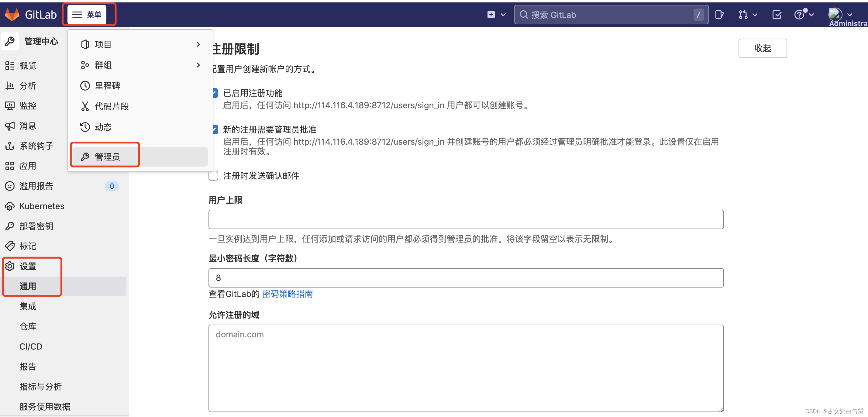
Task: Select 代码片段 menu entry
Action: pyautogui.click(x=112, y=106)
